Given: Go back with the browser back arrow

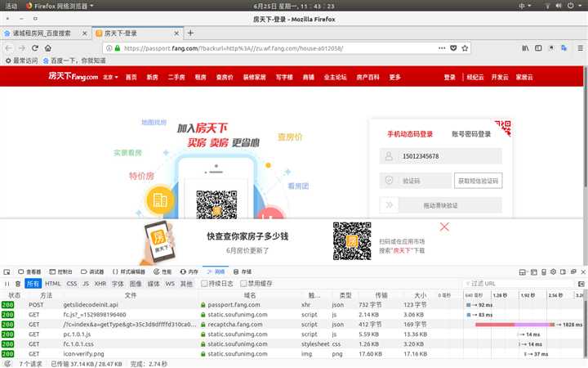Looking at the screenshot, I should pos(9,48).
